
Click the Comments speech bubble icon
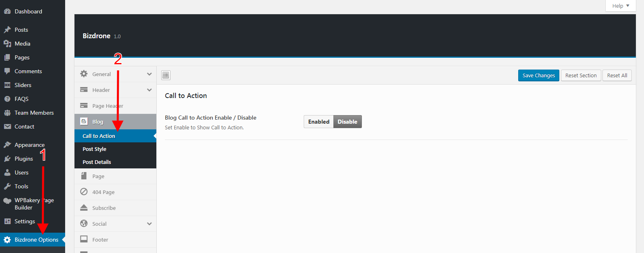(x=7, y=71)
